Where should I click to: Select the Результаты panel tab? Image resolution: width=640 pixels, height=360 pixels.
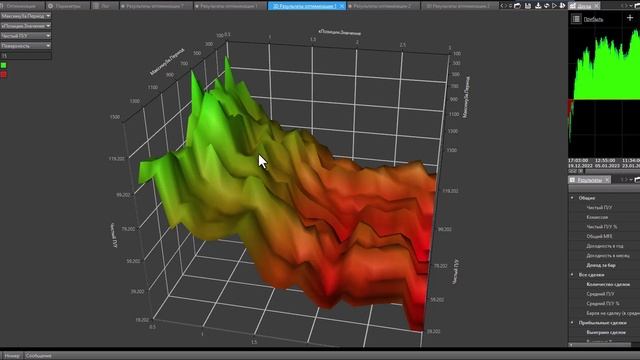pos(589,180)
